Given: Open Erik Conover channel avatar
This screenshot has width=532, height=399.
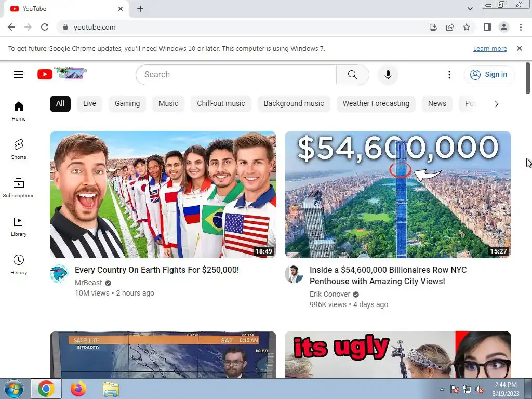Looking at the screenshot, I should coord(294,273).
